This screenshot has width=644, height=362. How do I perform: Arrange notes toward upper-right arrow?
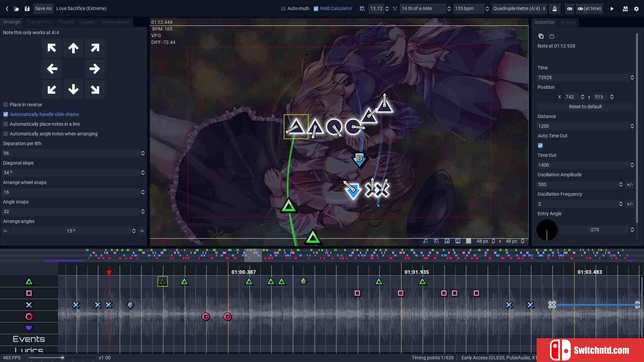(x=95, y=48)
